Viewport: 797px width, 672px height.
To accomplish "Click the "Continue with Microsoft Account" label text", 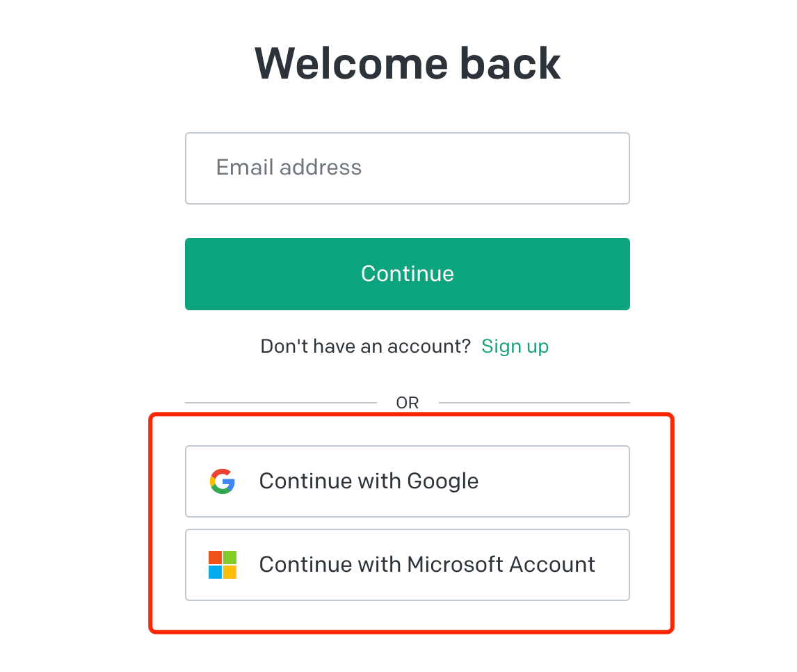I will coord(427,564).
